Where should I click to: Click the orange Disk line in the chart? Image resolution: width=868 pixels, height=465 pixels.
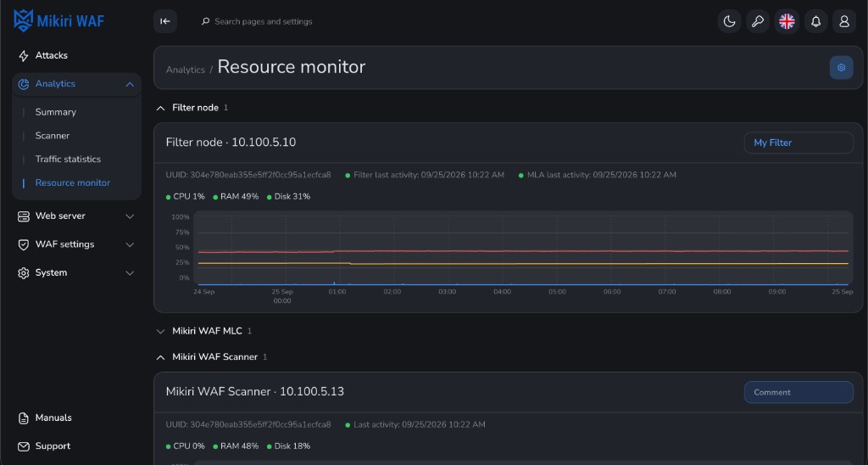pos(523,264)
